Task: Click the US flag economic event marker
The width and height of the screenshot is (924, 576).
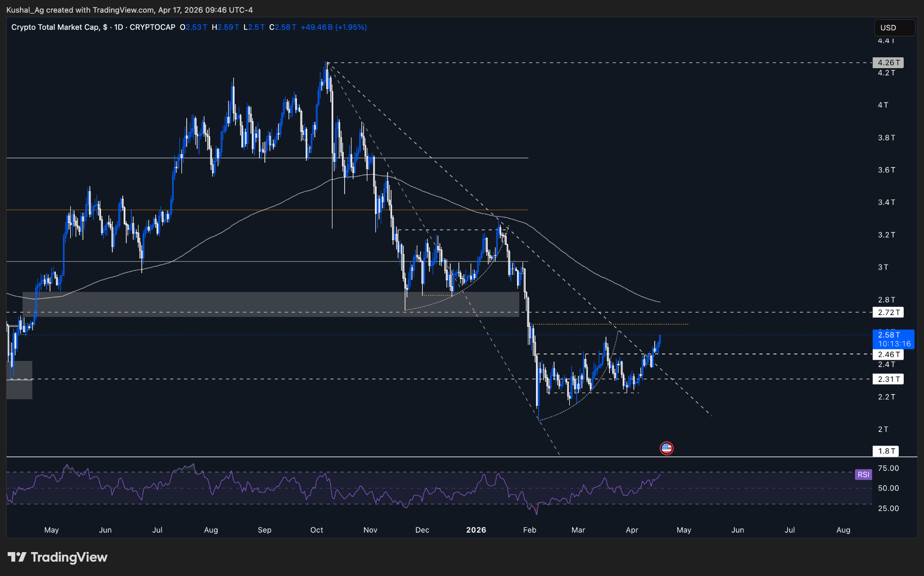Action: pyautogui.click(x=667, y=448)
